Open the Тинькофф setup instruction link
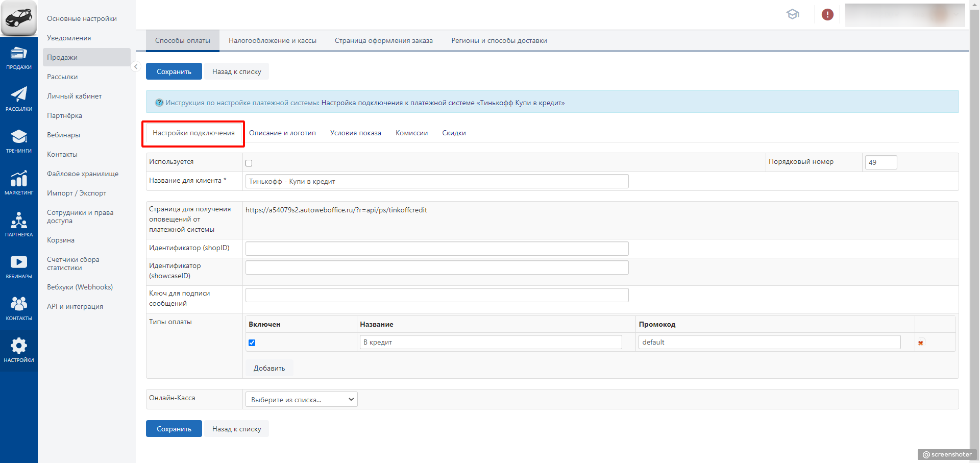Image resolution: width=980 pixels, height=463 pixels. point(443,103)
